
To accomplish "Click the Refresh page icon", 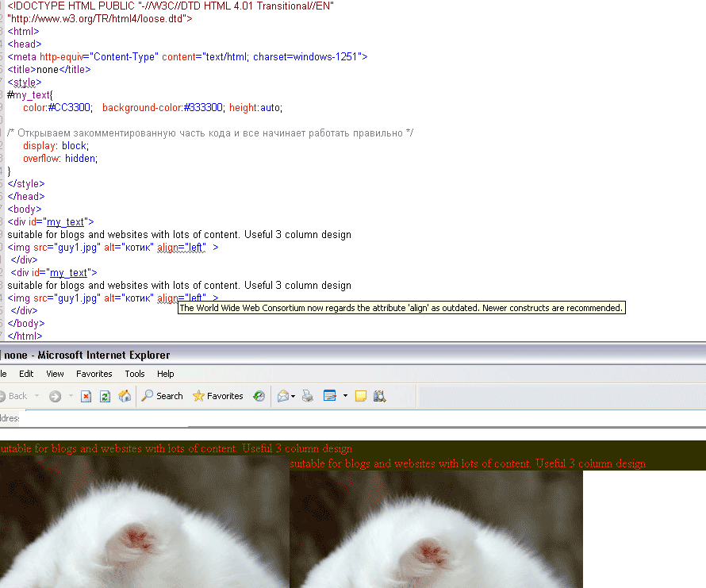I will [x=106, y=396].
